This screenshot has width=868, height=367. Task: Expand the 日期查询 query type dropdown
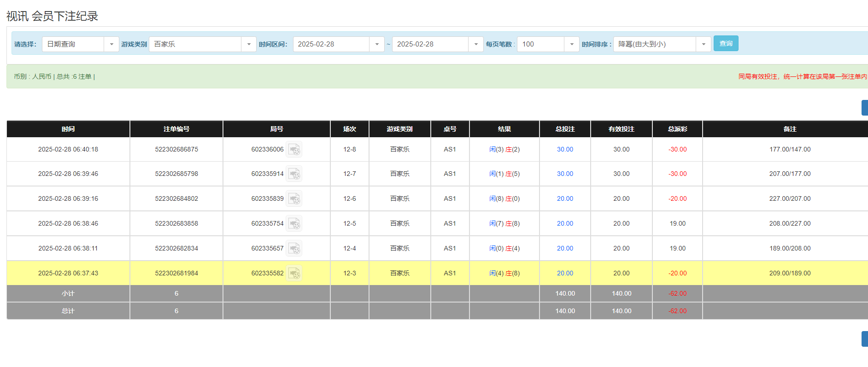coord(111,44)
